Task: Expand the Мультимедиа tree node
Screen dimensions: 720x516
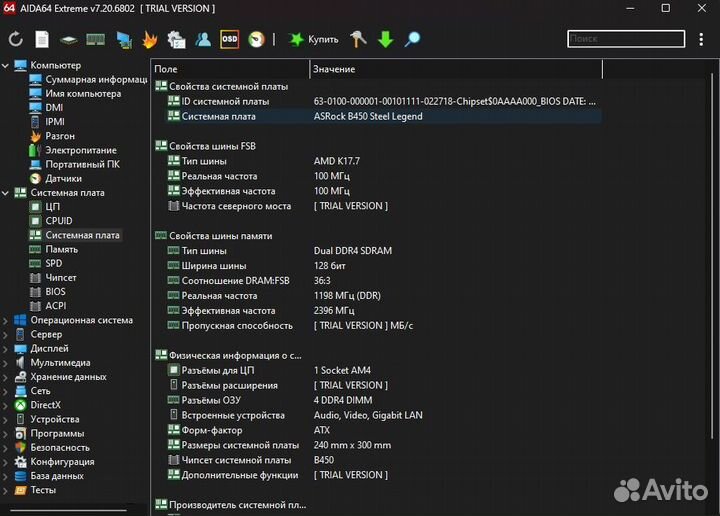Action: coord(6,364)
